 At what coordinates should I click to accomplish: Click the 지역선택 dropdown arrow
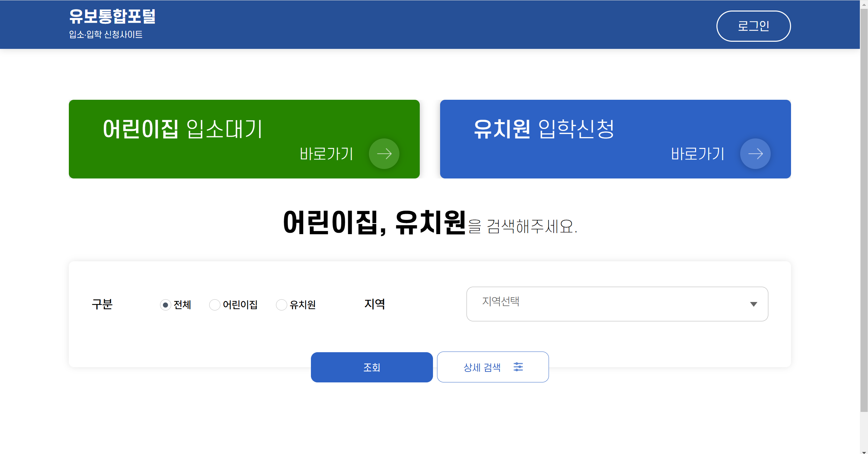[x=753, y=304]
